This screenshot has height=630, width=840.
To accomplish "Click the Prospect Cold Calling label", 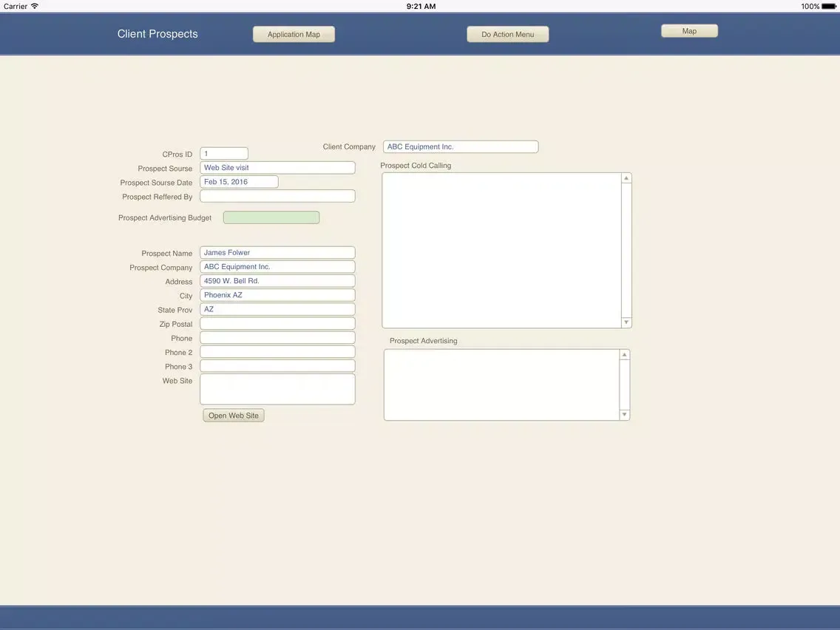I will coord(416,166).
